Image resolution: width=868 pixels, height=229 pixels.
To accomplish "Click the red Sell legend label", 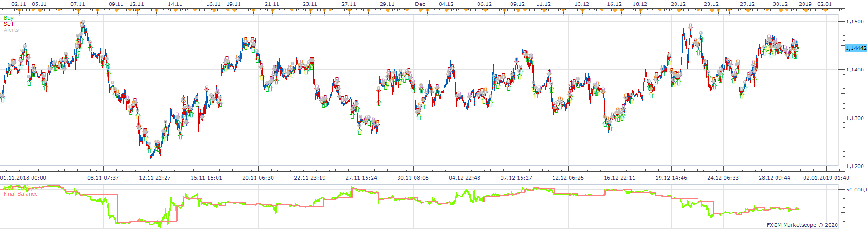I will 8,24.
